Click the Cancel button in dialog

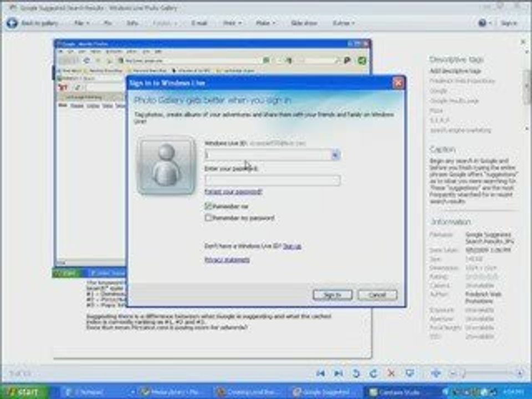click(x=377, y=295)
